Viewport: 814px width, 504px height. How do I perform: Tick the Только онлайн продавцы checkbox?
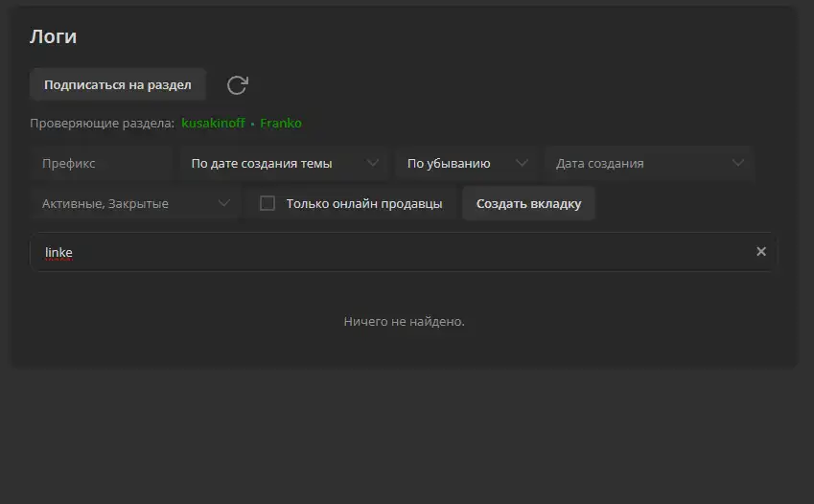coord(267,203)
